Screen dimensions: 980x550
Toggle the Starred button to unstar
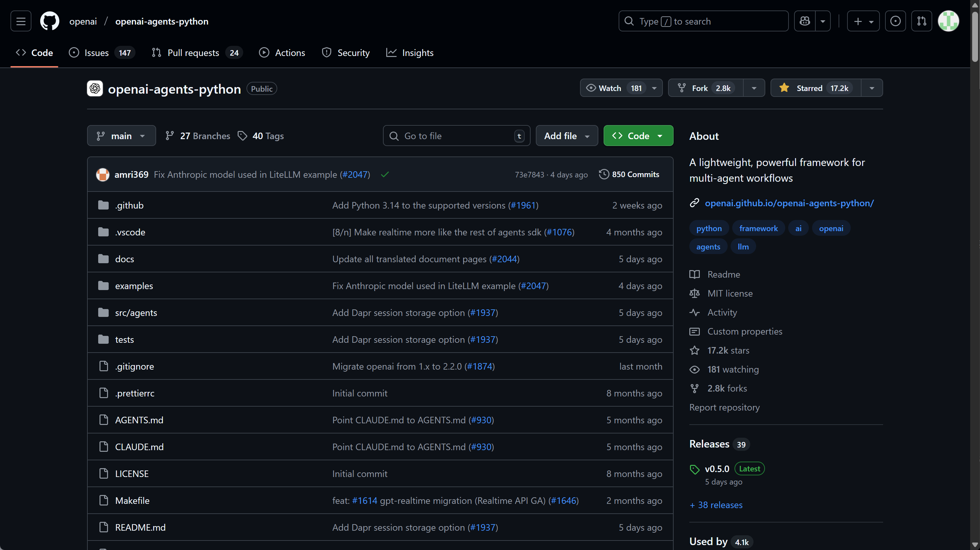pos(816,88)
